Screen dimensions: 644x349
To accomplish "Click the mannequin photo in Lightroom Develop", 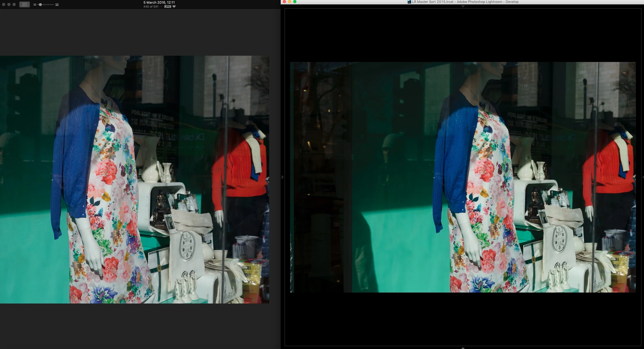I will tap(463, 177).
